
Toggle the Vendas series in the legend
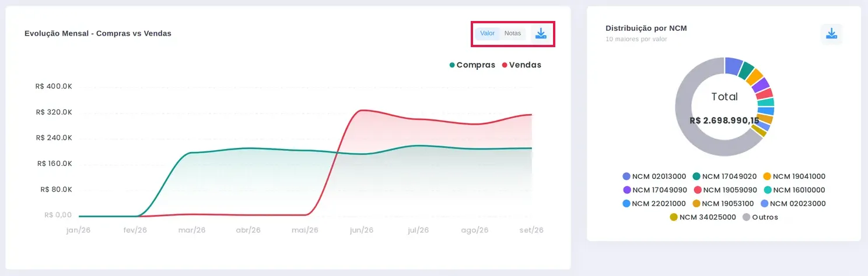click(521, 65)
